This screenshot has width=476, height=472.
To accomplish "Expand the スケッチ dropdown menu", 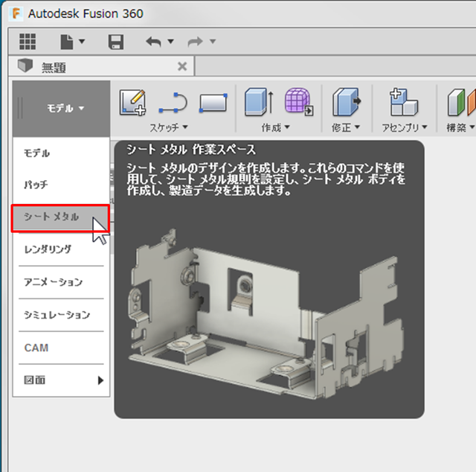I will point(169,127).
